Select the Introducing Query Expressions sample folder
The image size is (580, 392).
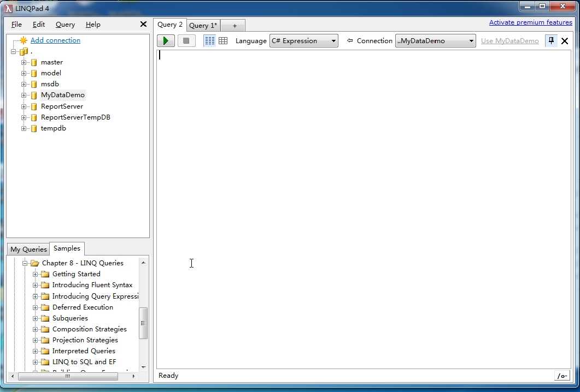click(x=96, y=296)
